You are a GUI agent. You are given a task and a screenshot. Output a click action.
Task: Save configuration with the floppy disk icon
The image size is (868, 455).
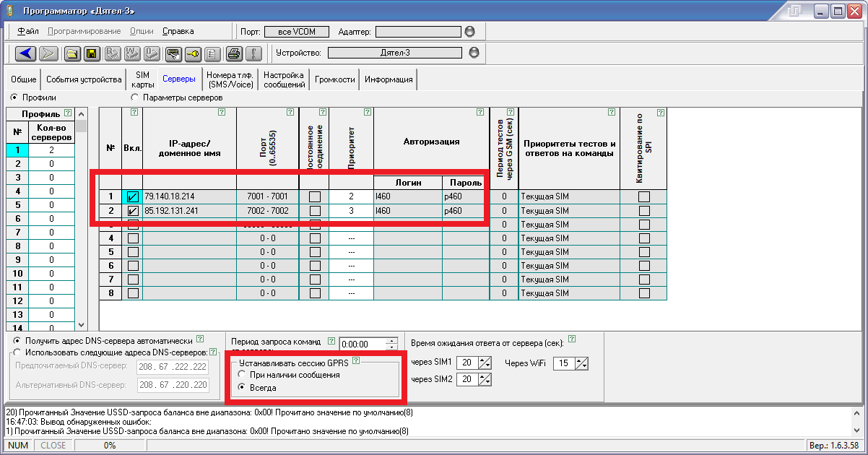point(92,53)
